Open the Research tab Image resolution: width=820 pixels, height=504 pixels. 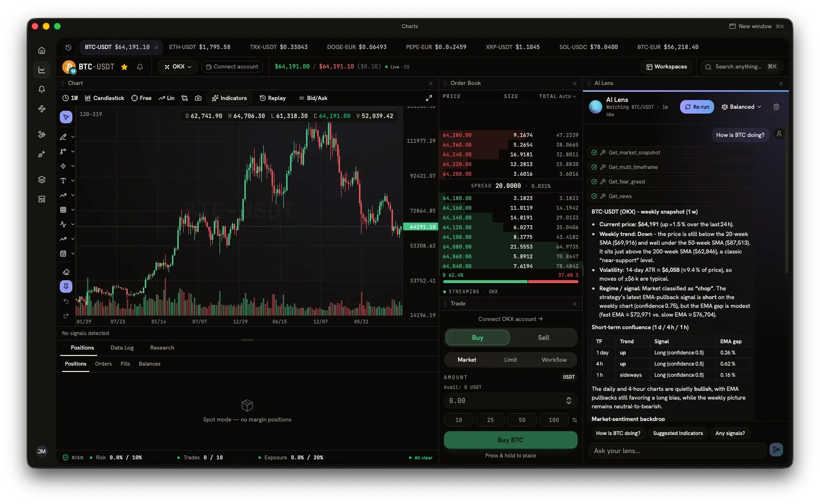(x=162, y=348)
